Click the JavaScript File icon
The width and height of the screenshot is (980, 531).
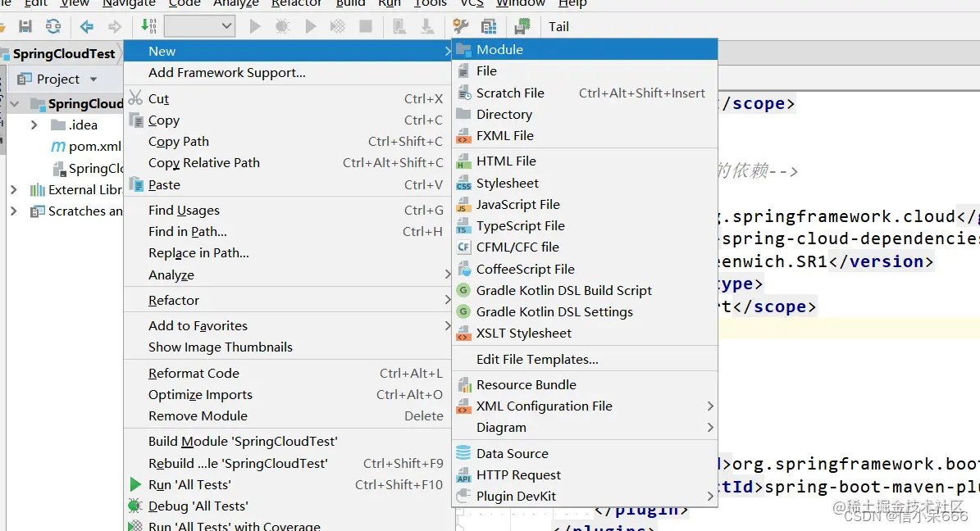click(x=463, y=204)
